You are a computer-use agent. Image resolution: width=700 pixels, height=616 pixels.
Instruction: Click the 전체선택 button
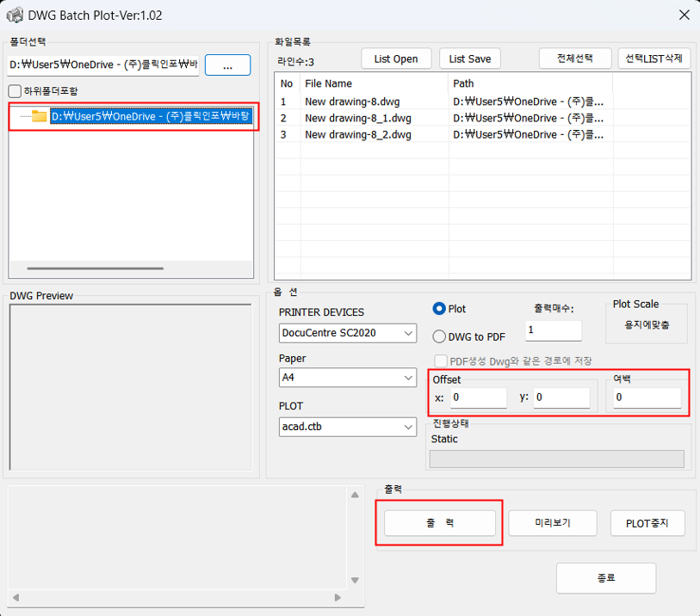tap(574, 59)
